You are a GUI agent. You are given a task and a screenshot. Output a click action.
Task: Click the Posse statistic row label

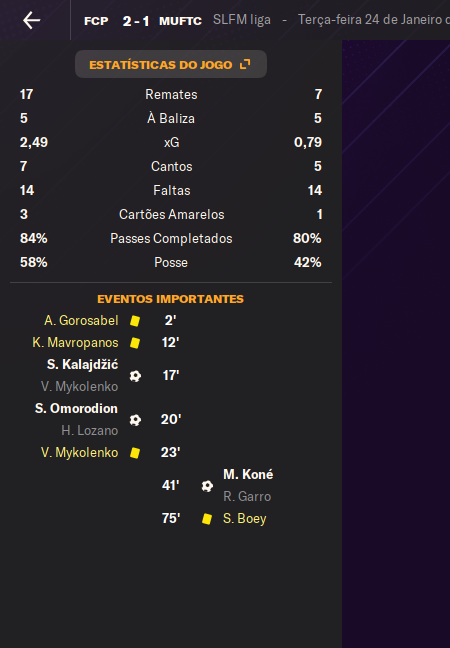click(x=171, y=262)
